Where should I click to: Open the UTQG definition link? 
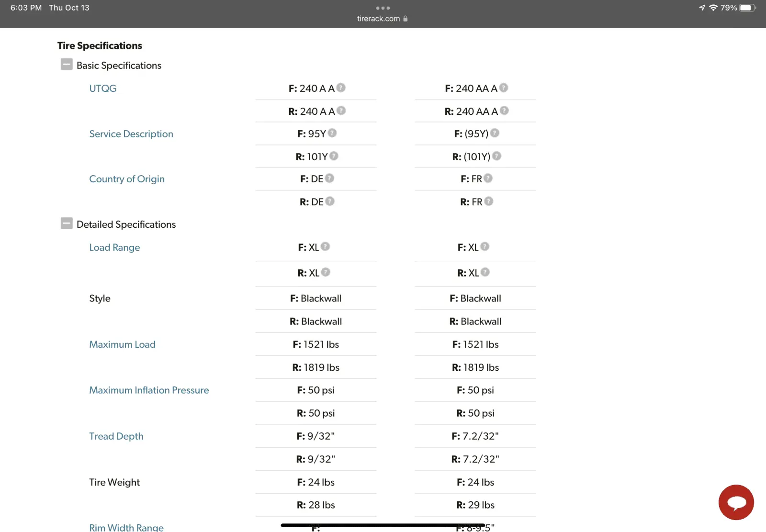102,89
